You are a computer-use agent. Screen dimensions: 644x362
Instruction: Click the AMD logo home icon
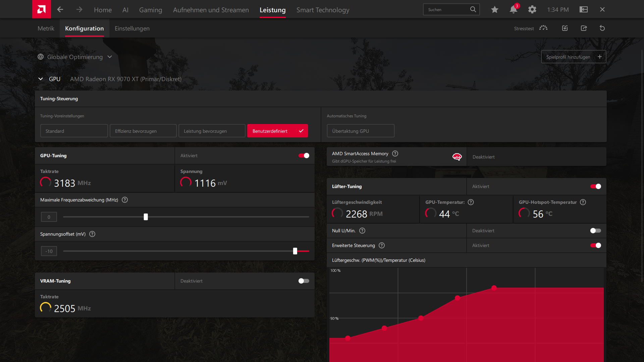[41, 9]
